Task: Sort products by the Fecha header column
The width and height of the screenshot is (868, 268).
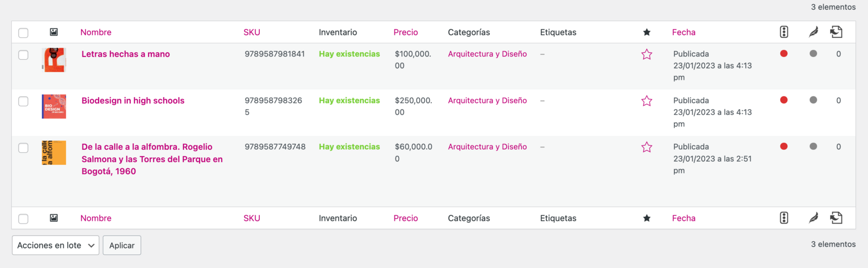Action: tap(684, 32)
